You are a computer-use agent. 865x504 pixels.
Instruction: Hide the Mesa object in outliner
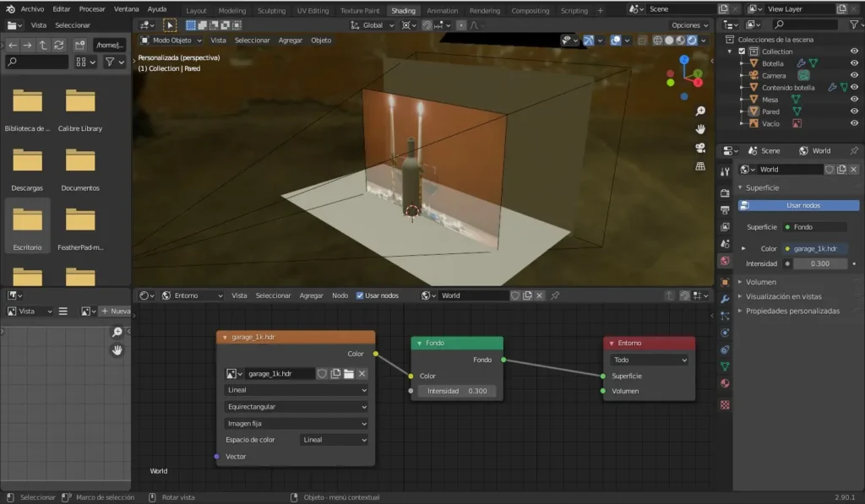[854, 100]
